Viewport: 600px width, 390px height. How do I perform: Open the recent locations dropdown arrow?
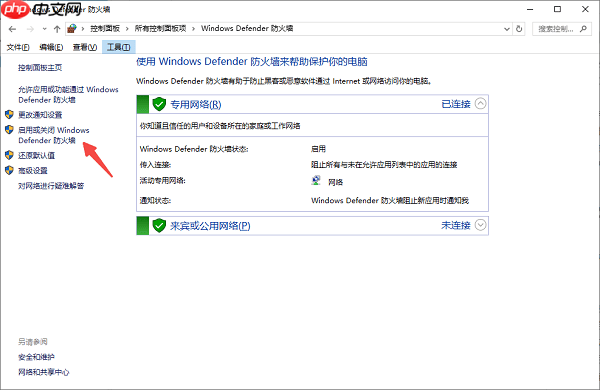(x=44, y=29)
